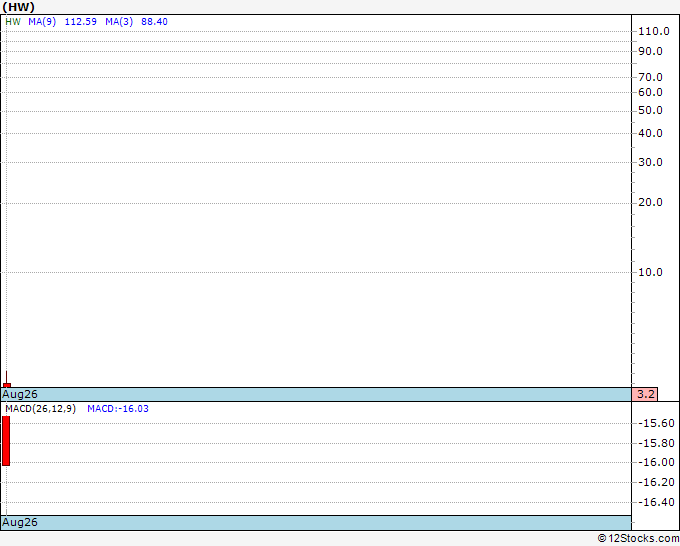This screenshot has height=546, width=680.
Task: Click the Aug26 date on price chart
Action: tap(20, 394)
